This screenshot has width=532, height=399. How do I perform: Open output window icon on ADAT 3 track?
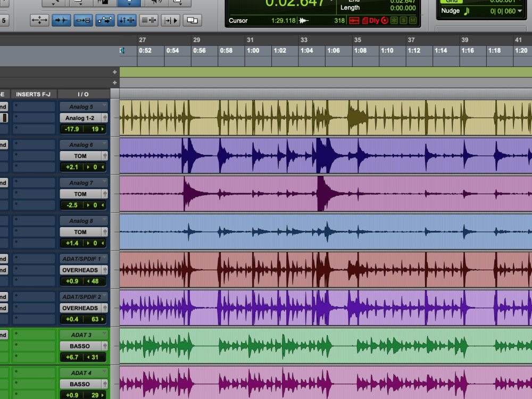(x=105, y=346)
